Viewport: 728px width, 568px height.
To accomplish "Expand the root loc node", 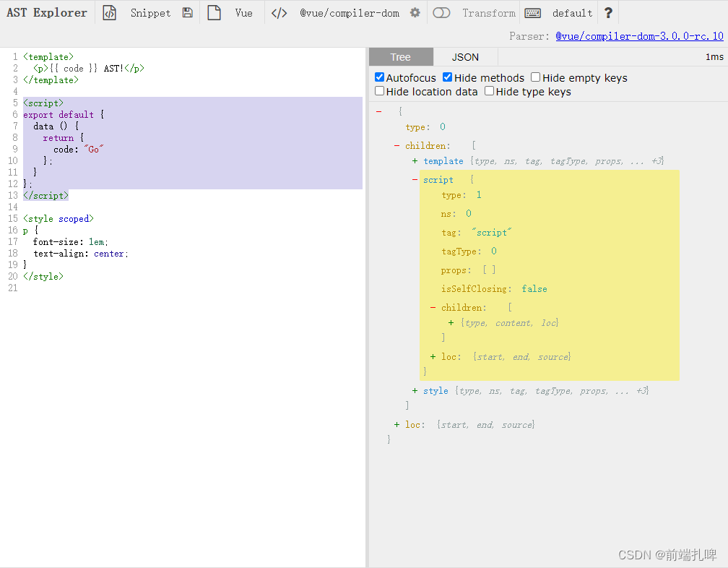I will 397,424.
